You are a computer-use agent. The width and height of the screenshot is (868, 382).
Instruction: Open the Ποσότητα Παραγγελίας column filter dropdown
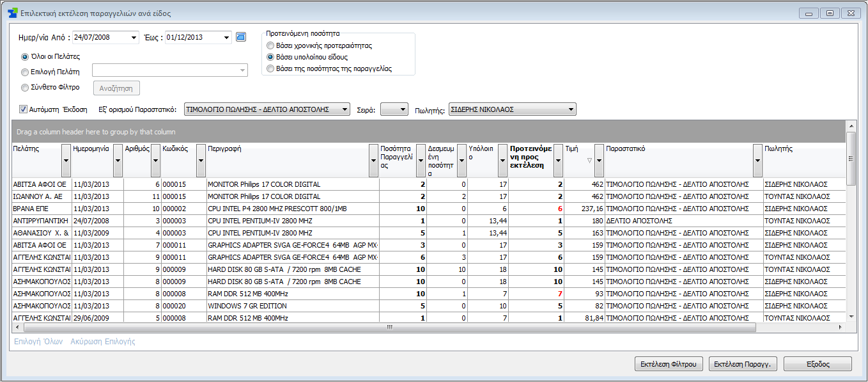click(x=421, y=160)
